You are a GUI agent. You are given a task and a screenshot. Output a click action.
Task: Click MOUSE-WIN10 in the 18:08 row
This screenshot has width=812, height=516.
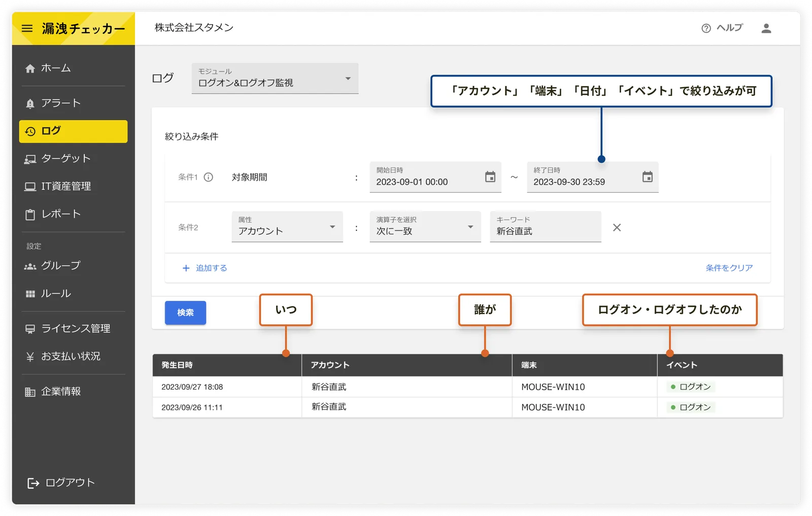(553, 387)
